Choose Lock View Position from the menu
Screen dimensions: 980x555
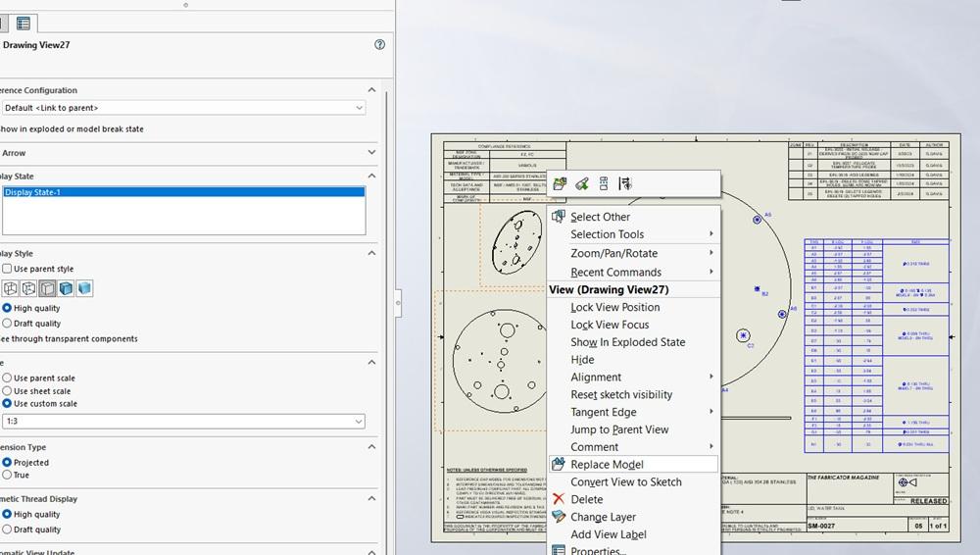[614, 307]
